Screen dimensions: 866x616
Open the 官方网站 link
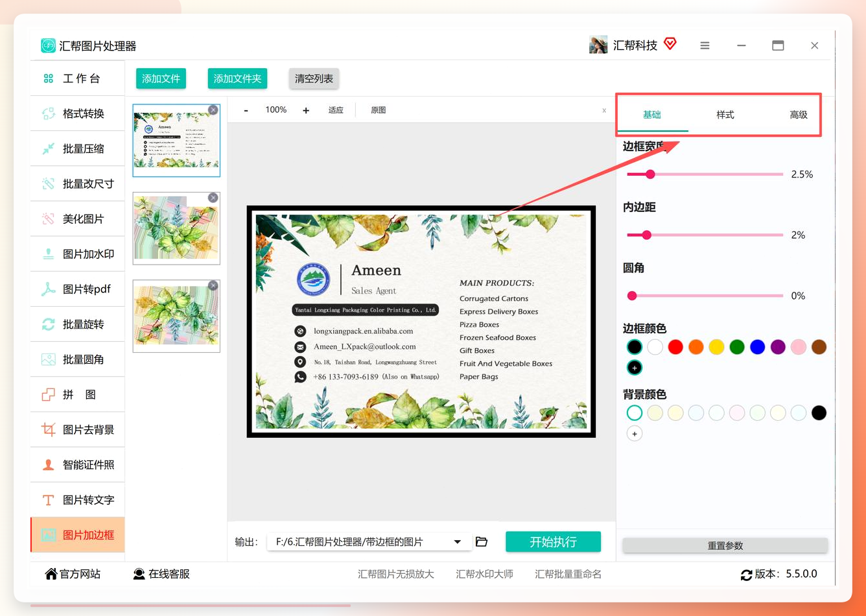pyautogui.click(x=73, y=574)
